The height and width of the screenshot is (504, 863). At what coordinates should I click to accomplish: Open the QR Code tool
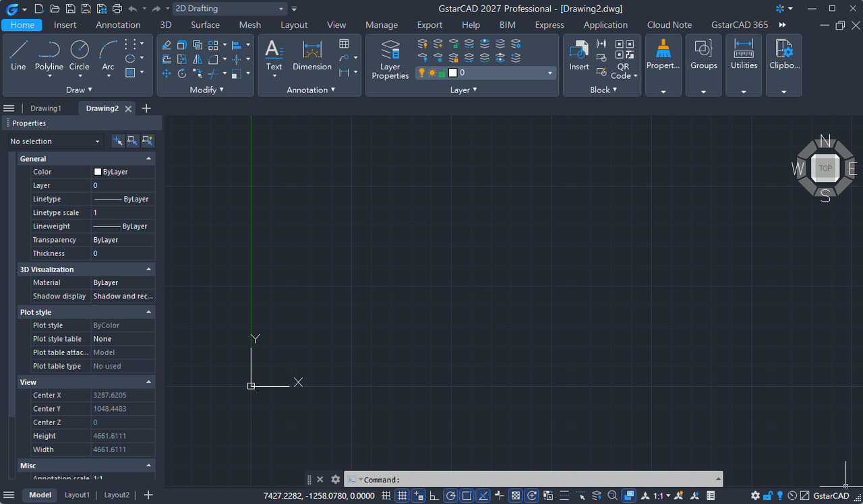pos(624,59)
